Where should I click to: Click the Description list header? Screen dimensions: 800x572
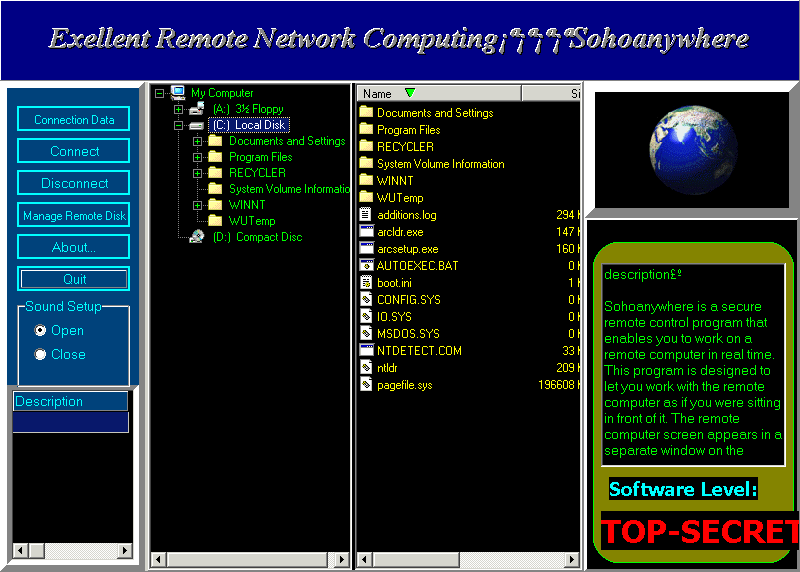[x=70, y=401]
